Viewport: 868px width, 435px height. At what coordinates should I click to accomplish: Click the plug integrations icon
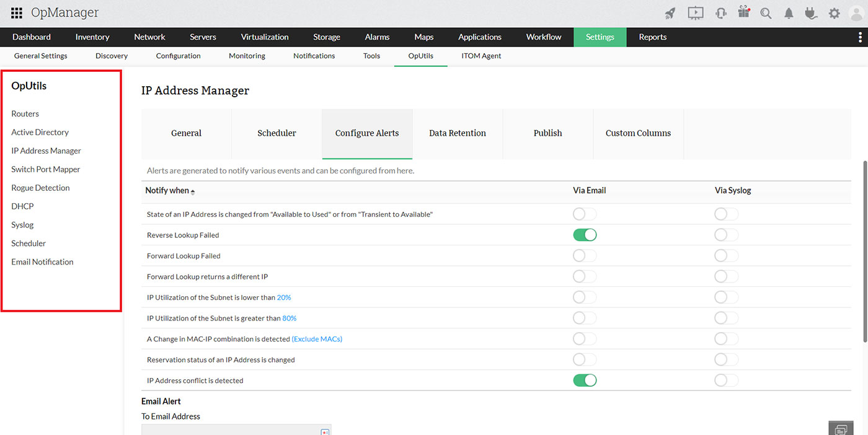pyautogui.click(x=810, y=13)
